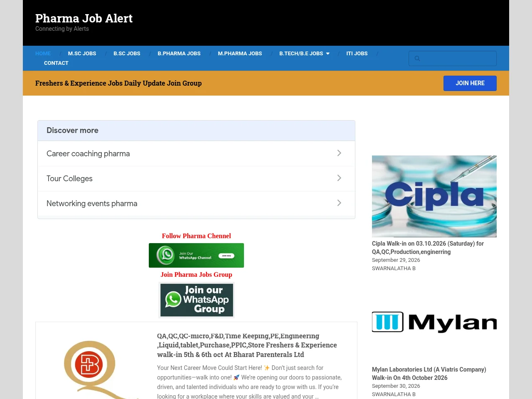Click the JOIN HERE button

point(470,83)
